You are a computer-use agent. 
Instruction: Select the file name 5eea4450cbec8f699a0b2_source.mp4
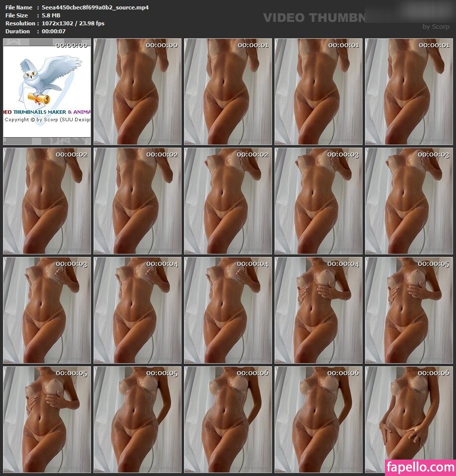click(x=95, y=7)
